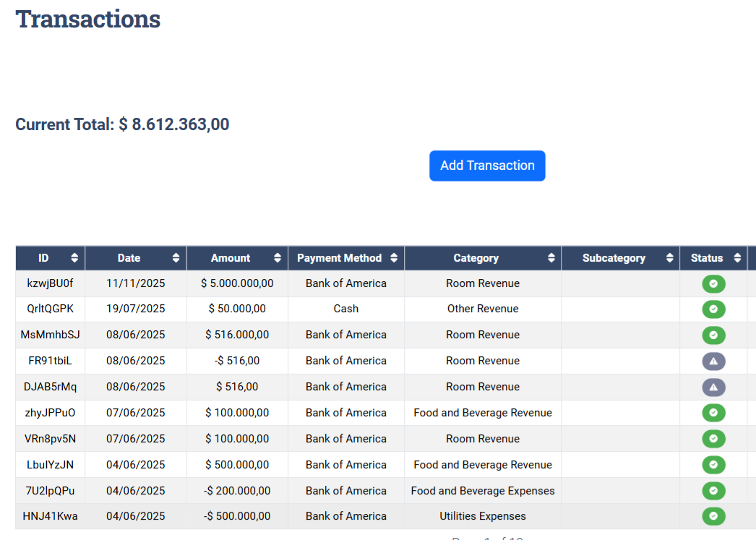Click the warning triangle icon on the FR91tbiL row
Image resolution: width=756 pixels, height=540 pixels.
tap(713, 361)
